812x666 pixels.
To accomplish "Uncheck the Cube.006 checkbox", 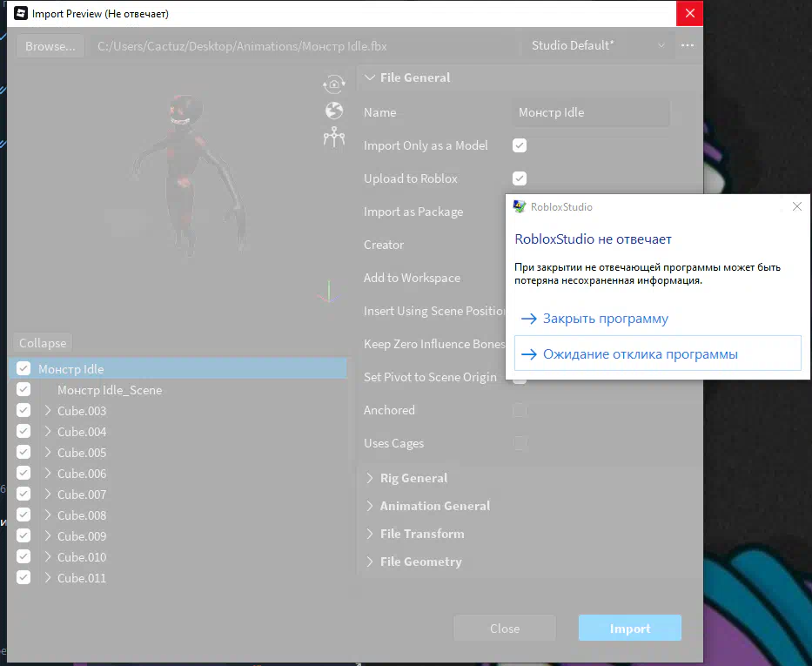I will (23, 473).
